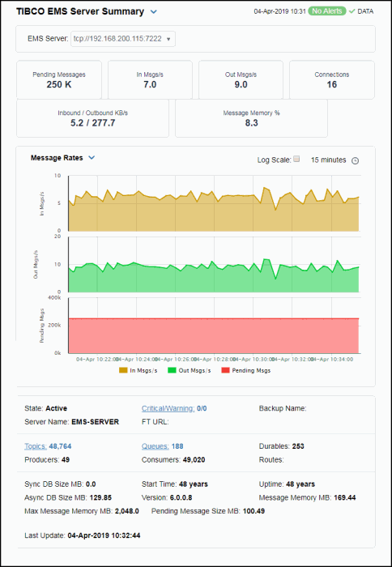Select the Connections 16 card

point(332,79)
